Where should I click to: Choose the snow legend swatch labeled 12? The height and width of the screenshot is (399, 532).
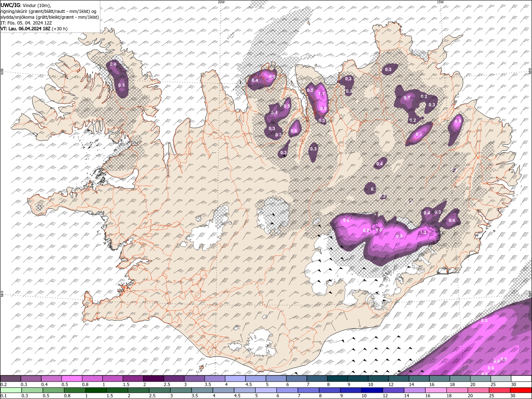[398, 379]
